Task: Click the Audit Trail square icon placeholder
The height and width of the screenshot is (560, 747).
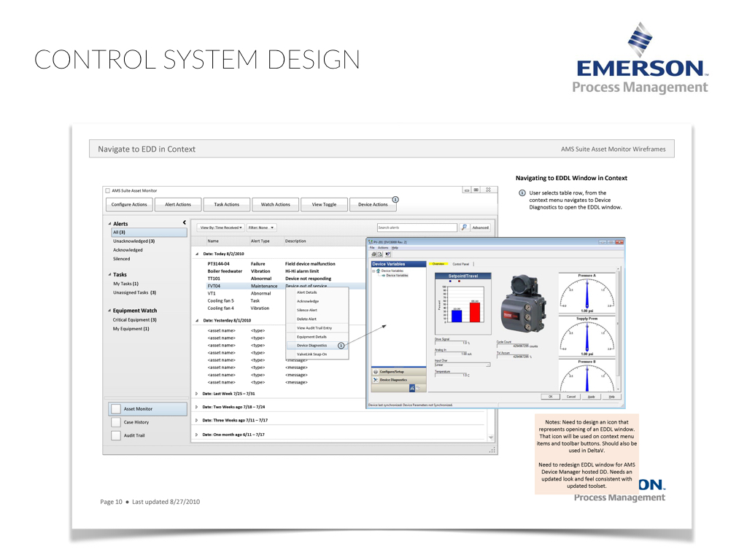Action: coord(116,435)
